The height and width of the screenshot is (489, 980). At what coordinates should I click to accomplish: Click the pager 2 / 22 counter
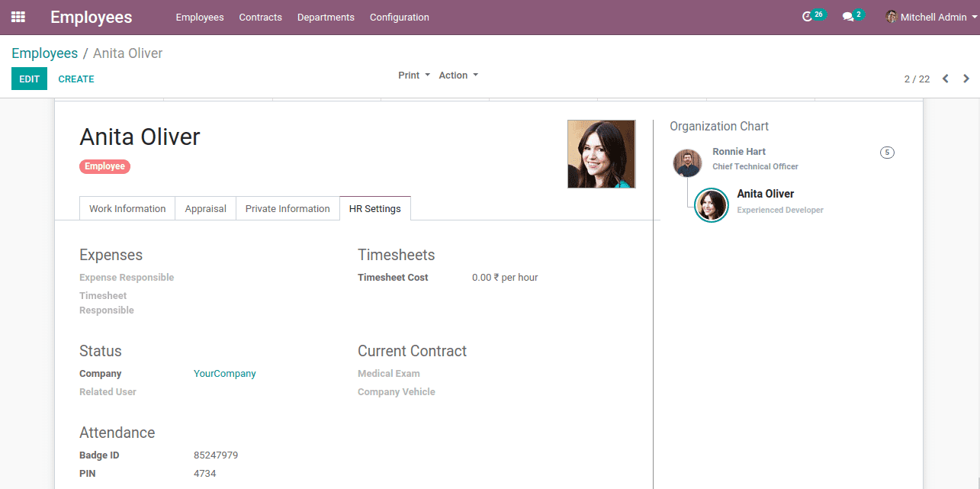tap(917, 79)
